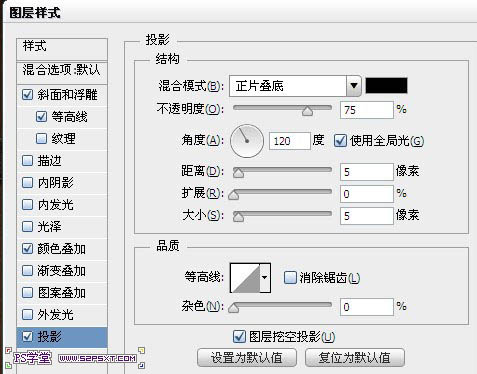Select the 图案叠加 style label
Image resolution: width=477 pixels, height=374 pixels.
pyautogui.click(x=62, y=293)
